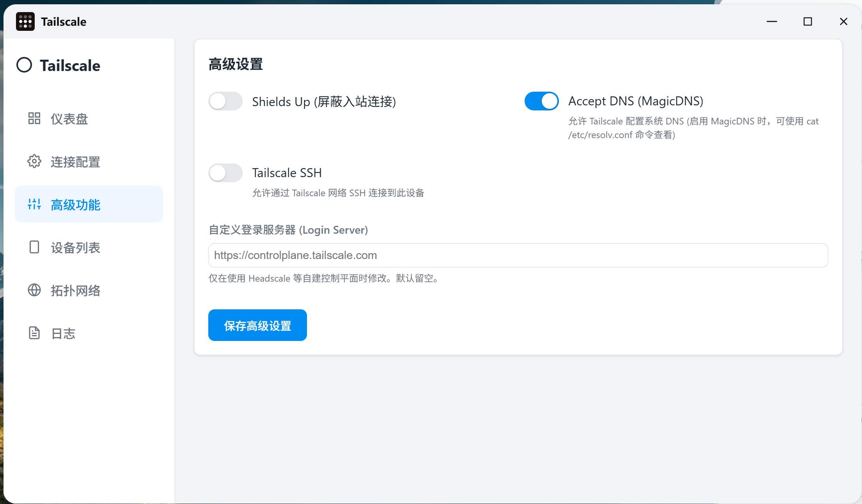Viewport: 862px width, 504px height.
Task: Disable Accept DNS (MagicDNS)
Action: pyautogui.click(x=541, y=101)
